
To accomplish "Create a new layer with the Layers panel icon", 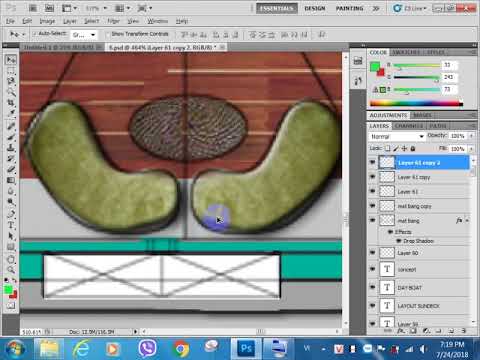I will (451, 331).
